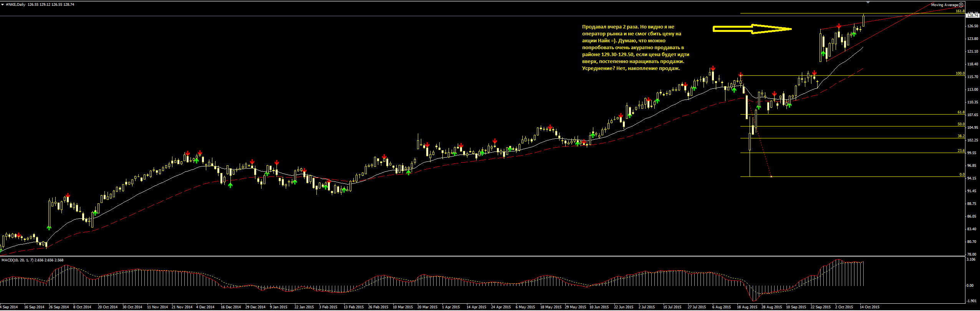The width and height of the screenshot is (980, 311).
Task: Click the "18 Aug 2015" date label
Action: point(747,307)
